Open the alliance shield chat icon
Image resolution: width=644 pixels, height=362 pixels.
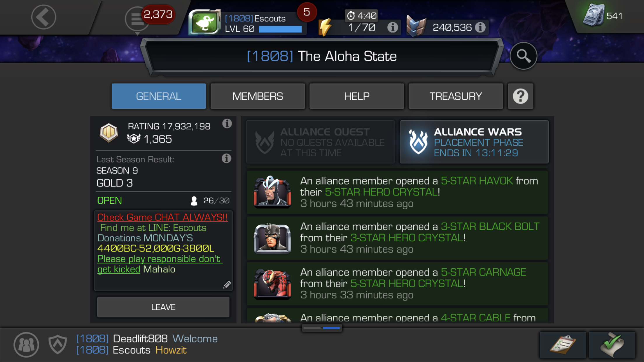pyautogui.click(x=57, y=345)
